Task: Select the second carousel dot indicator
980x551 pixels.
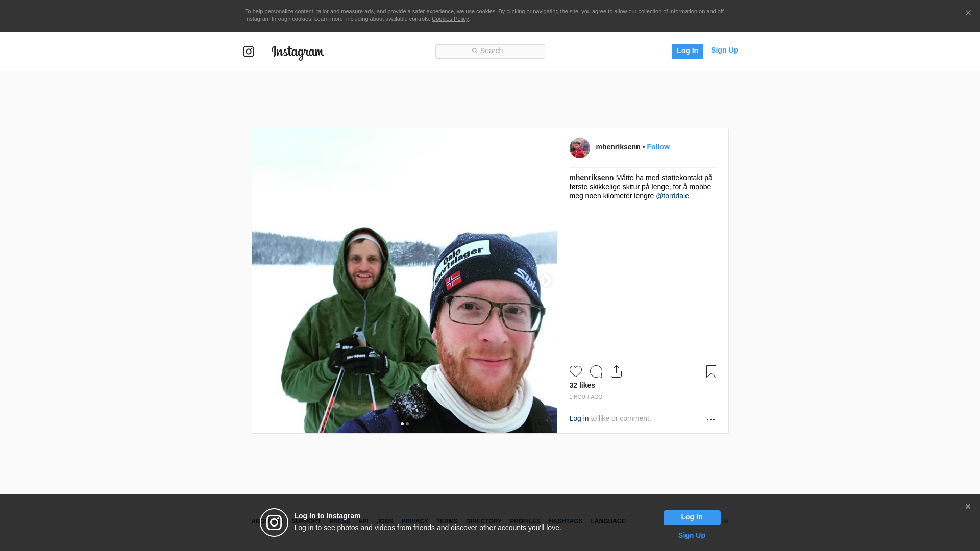Action: 407,424
